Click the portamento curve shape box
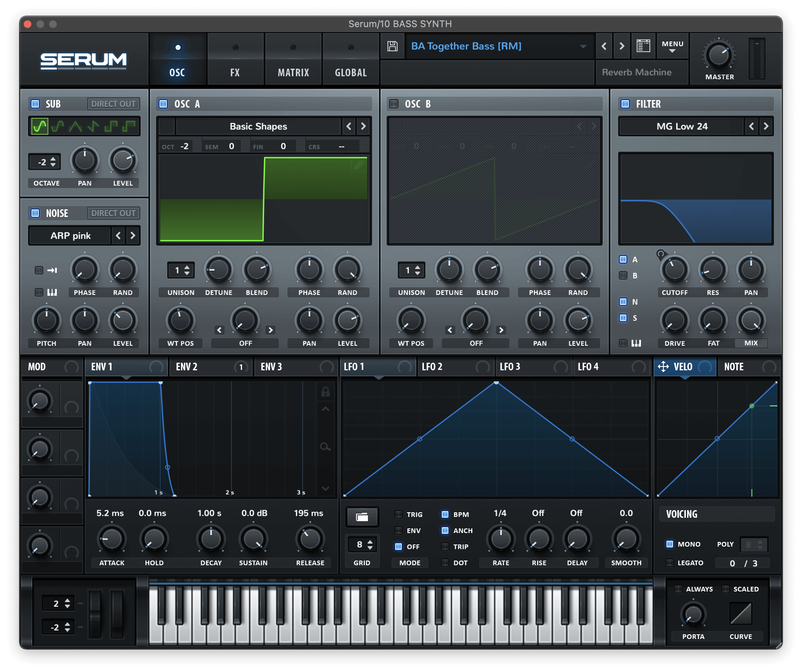The height and width of the screenshot is (672, 802). [741, 614]
